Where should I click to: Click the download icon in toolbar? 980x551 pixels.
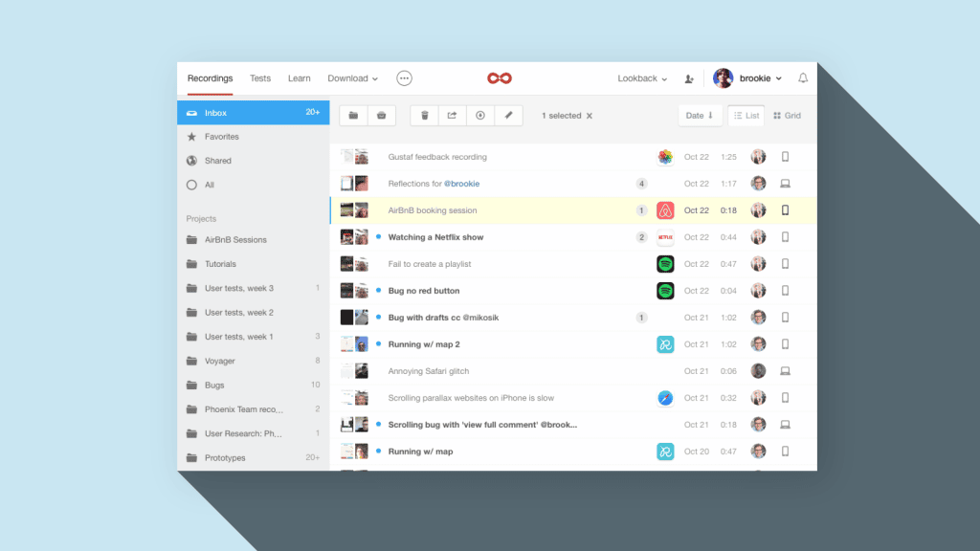(480, 116)
